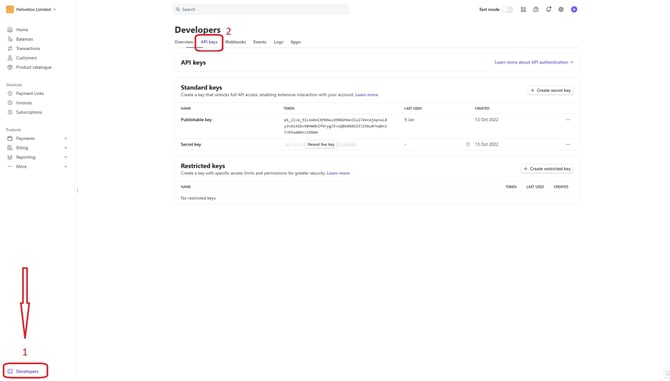Open the notifications icon with dot
Screen dimensions: 670x381
click(549, 9)
